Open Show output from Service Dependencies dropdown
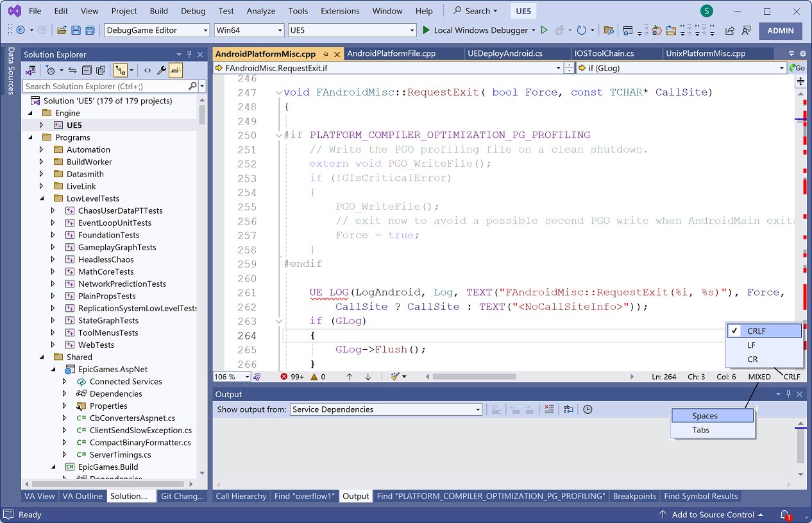The image size is (812, 523). 386,409
